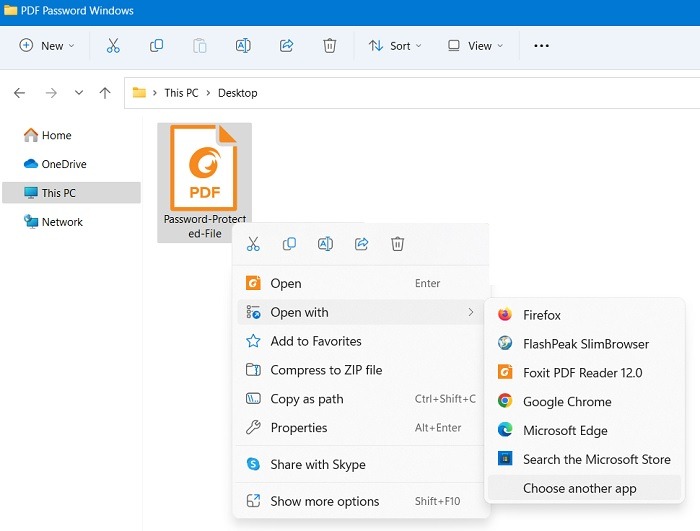Open the file with Google Chrome
The width and height of the screenshot is (700, 531).
(x=566, y=402)
